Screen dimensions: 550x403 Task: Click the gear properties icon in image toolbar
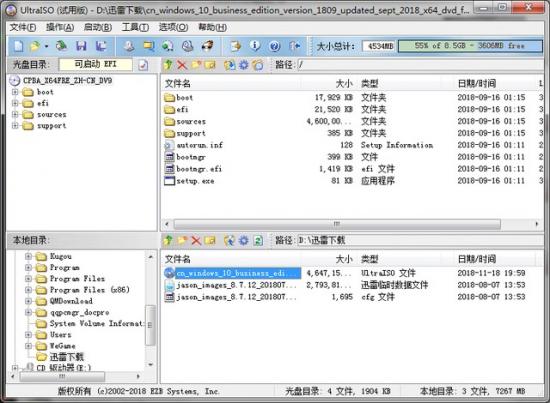[243, 65]
